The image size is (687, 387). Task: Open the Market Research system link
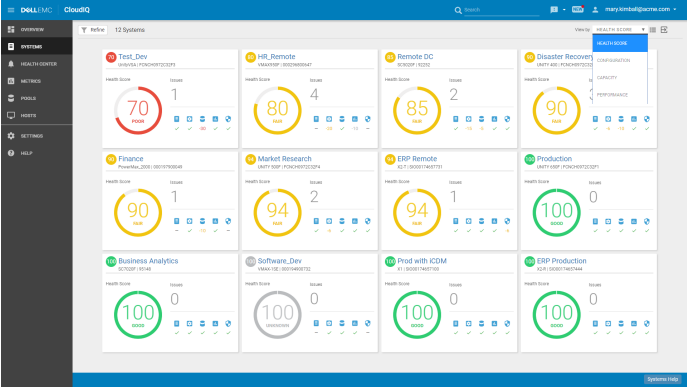point(284,159)
